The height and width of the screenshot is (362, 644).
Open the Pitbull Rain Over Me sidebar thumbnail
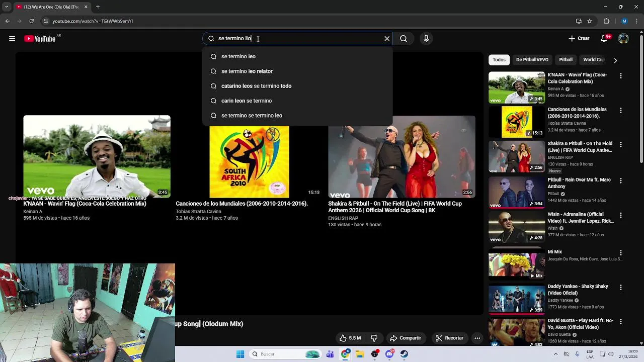tap(517, 192)
